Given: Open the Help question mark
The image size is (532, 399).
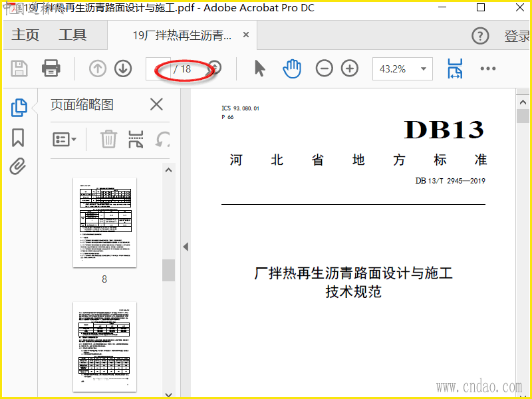Looking at the screenshot, I should pyautogui.click(x=480, y=36).
